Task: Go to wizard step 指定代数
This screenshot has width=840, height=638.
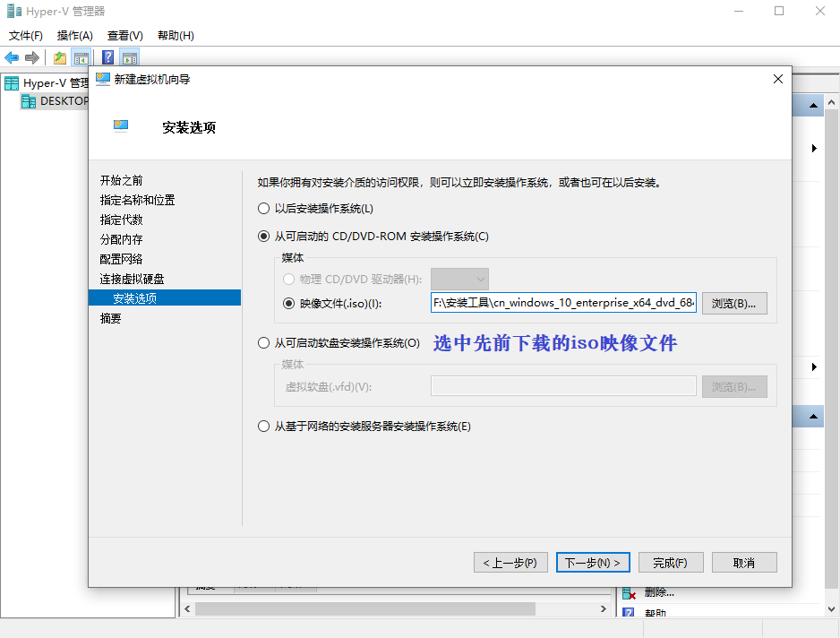Action: coord(122,220)
